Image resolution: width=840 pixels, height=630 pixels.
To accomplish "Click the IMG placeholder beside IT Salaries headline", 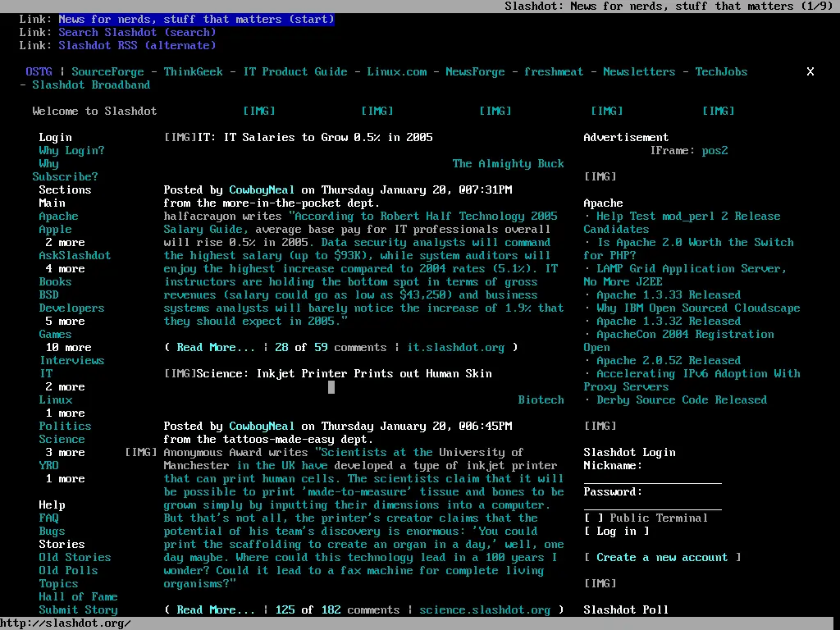I will pyautogui.click(x=180, y=137).
